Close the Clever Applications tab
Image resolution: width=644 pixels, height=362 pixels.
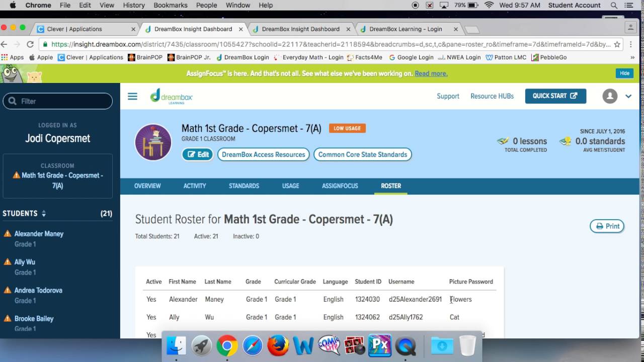pyautogui.click(x=133, y=29)
